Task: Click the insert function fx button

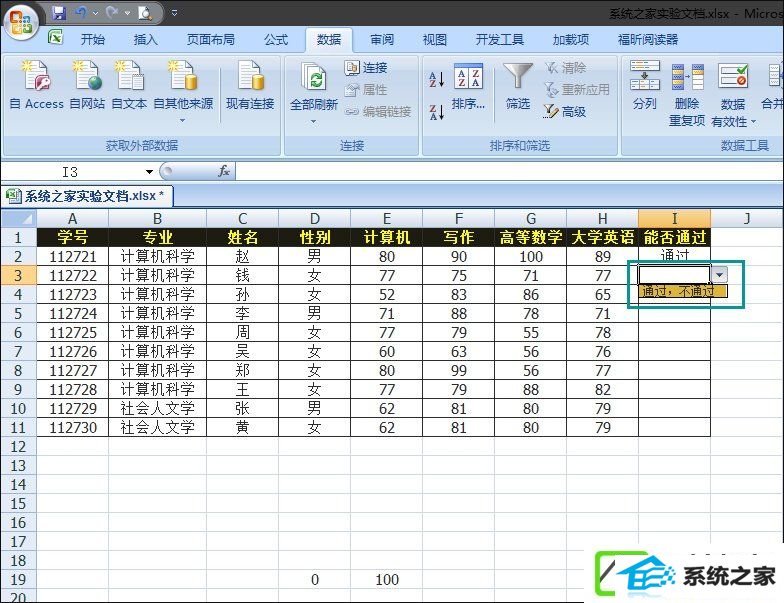Action: (224, 172)
